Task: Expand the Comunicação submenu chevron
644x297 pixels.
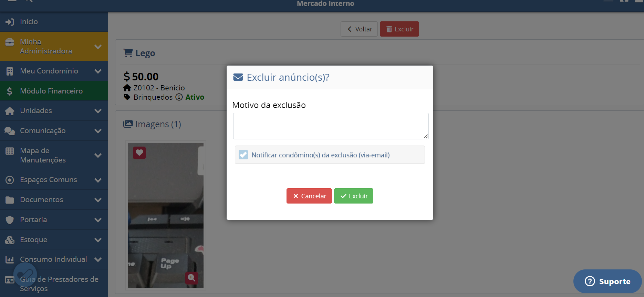Action: pyautogui.click(x=98, y=131)
